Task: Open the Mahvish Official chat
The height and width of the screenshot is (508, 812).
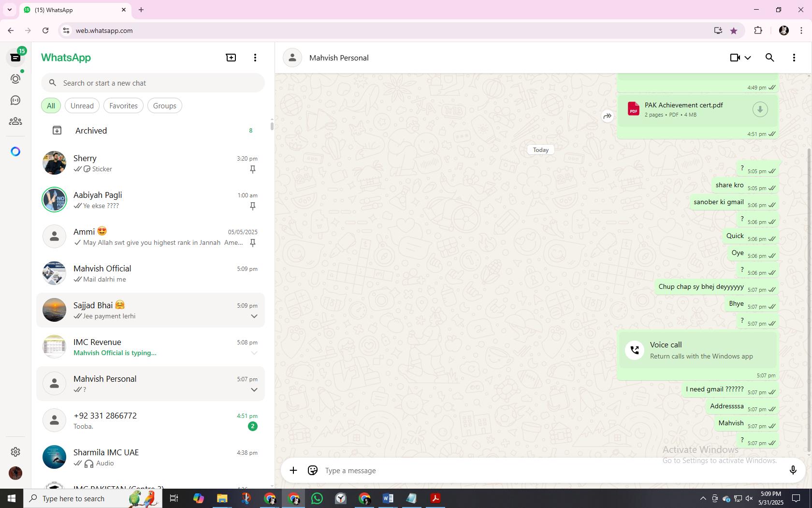Action: pyautogui.click(x=151, y=273)
